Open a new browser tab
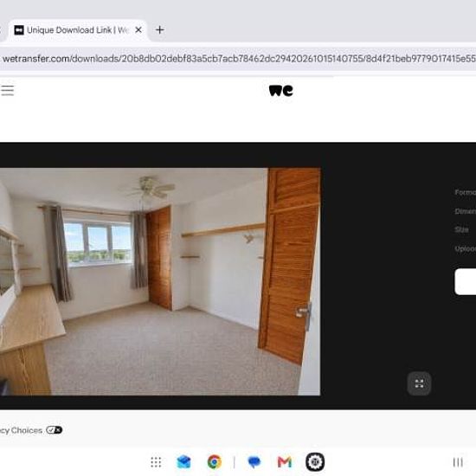Viewport: 476px width, 476px height. (160, 29)
